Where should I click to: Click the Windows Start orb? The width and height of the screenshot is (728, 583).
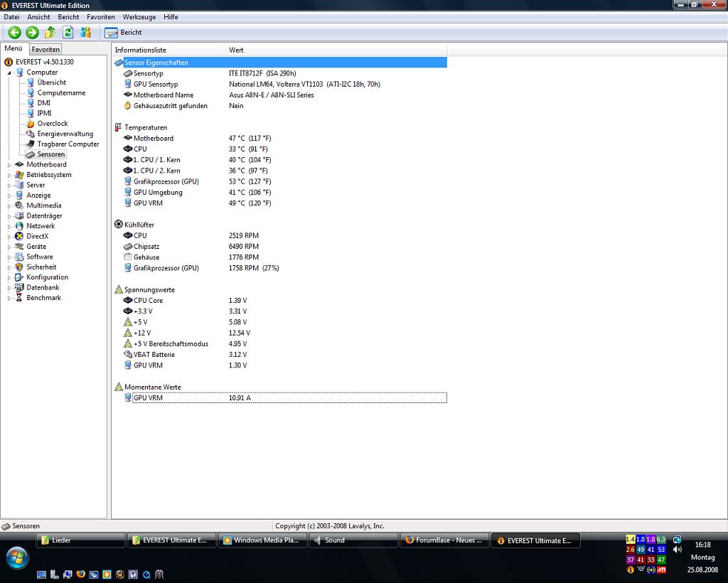point(17,557)
